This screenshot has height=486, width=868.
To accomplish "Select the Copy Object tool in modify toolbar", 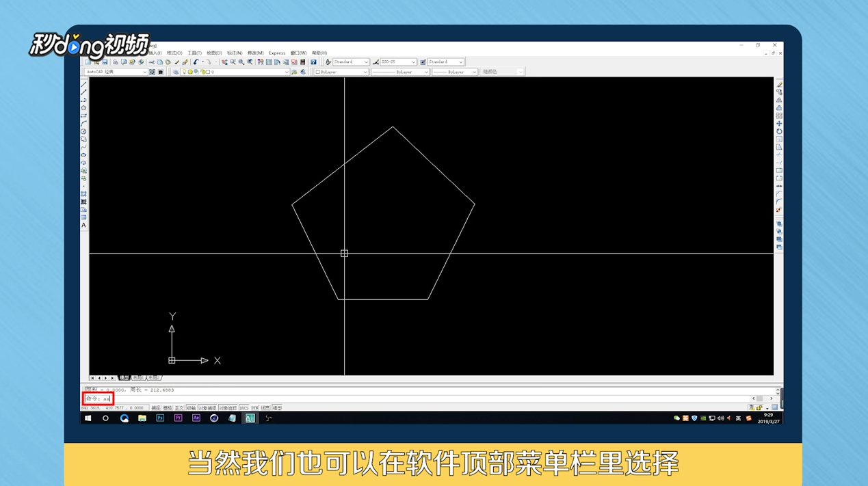I will [779, 92].
